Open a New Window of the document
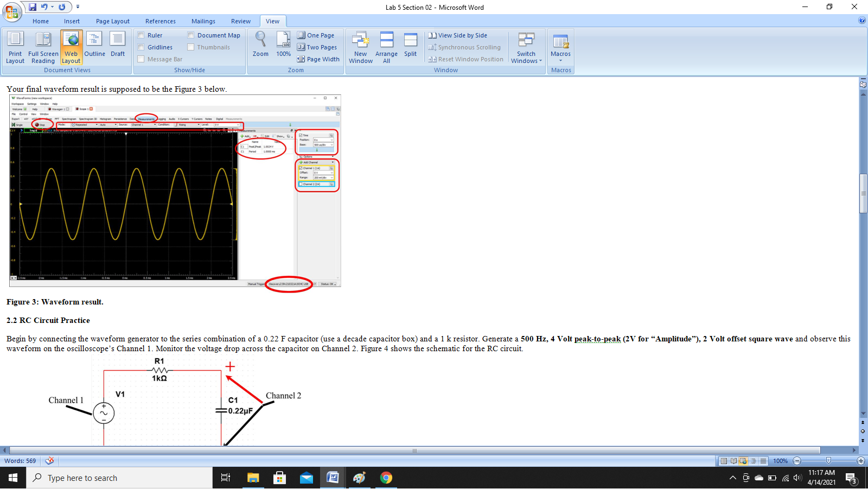Viewport: 868px width, 495px height. tap(360, 47)
